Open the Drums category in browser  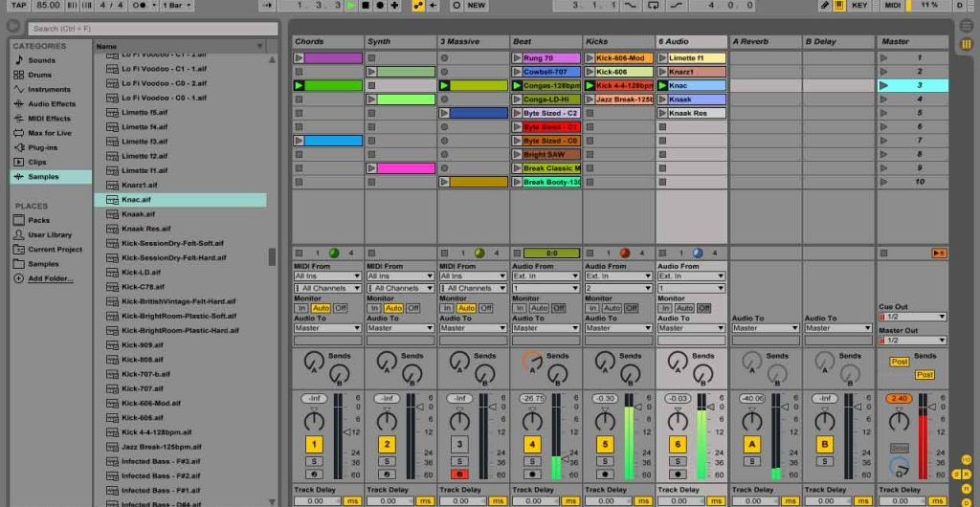click(x=39, y=75)
